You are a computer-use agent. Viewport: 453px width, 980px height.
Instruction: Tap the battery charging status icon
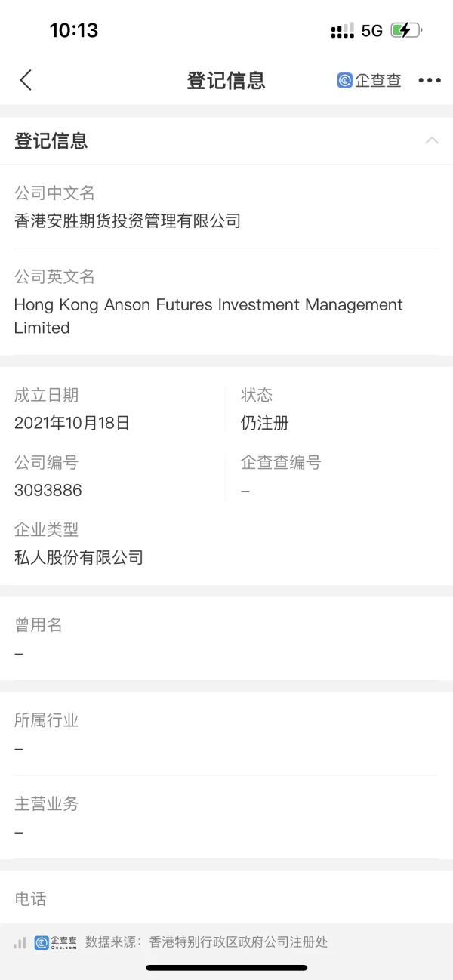pyautogui.click(x=405, y=30)
